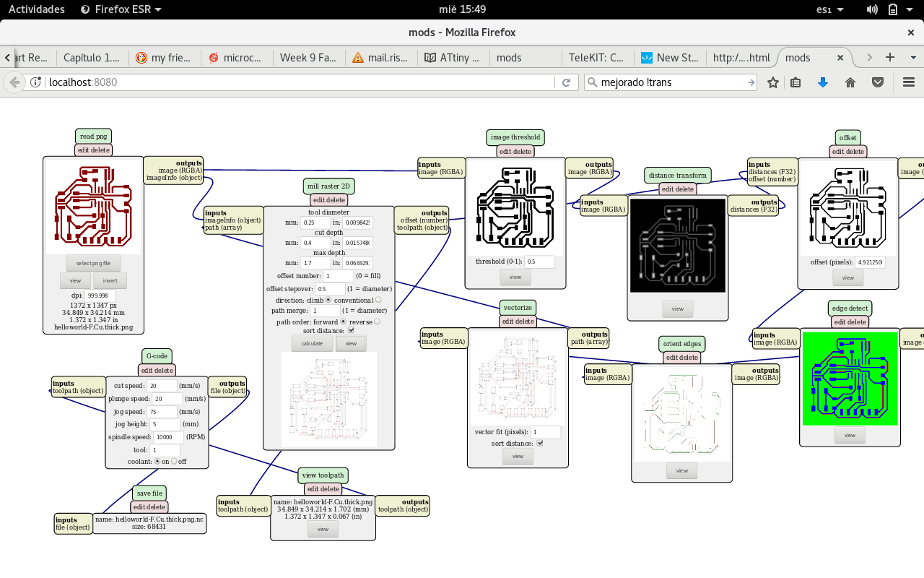Open the volume indicator in the top bar
Image resolution: width=924 pixels, height=578 pixels.
pos(872,9)
